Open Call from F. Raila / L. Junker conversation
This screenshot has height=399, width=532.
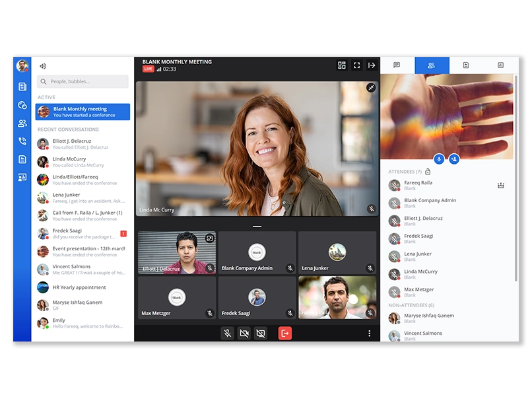click(83, 215)
